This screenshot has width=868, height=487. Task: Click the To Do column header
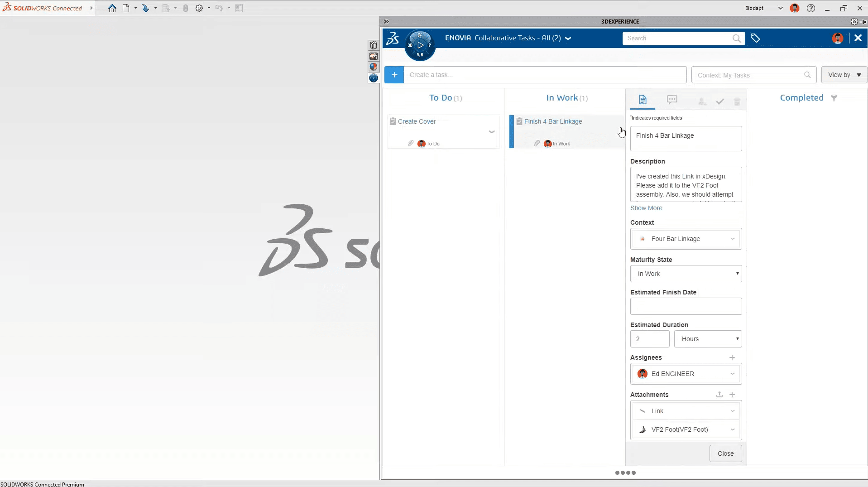[x=446, y=98]
